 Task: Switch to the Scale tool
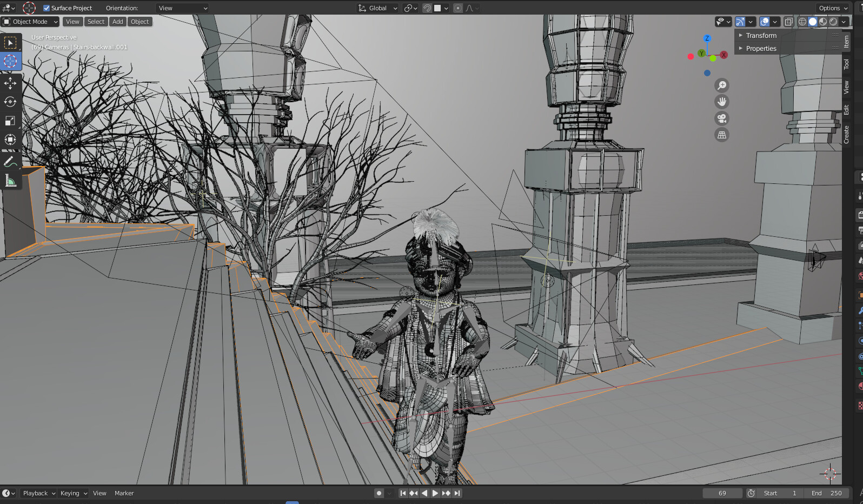point(10,121)
